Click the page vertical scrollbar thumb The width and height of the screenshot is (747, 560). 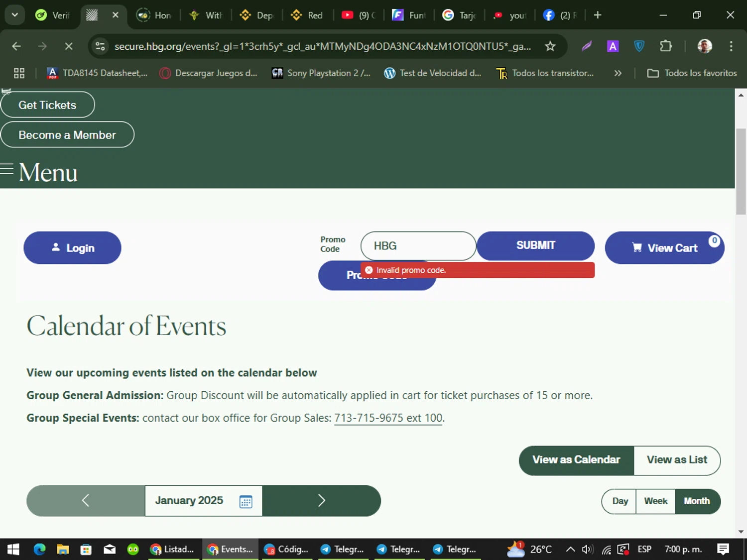[741, 171]
